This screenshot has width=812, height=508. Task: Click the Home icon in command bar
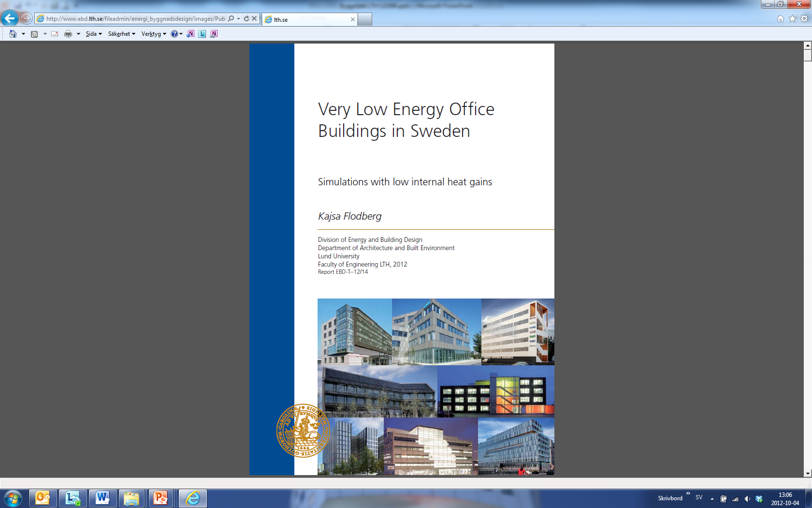[x=13, y=34]
